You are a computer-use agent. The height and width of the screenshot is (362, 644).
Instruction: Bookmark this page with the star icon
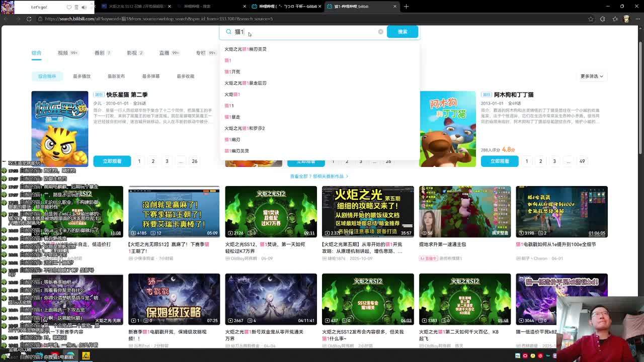pos(591,19)
